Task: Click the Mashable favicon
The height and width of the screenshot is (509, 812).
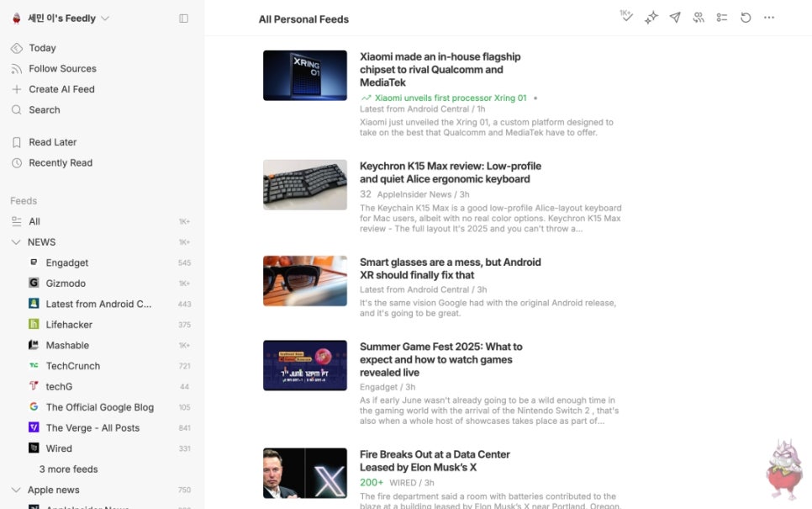Action: pyautogui.click(x=34, y=345)
